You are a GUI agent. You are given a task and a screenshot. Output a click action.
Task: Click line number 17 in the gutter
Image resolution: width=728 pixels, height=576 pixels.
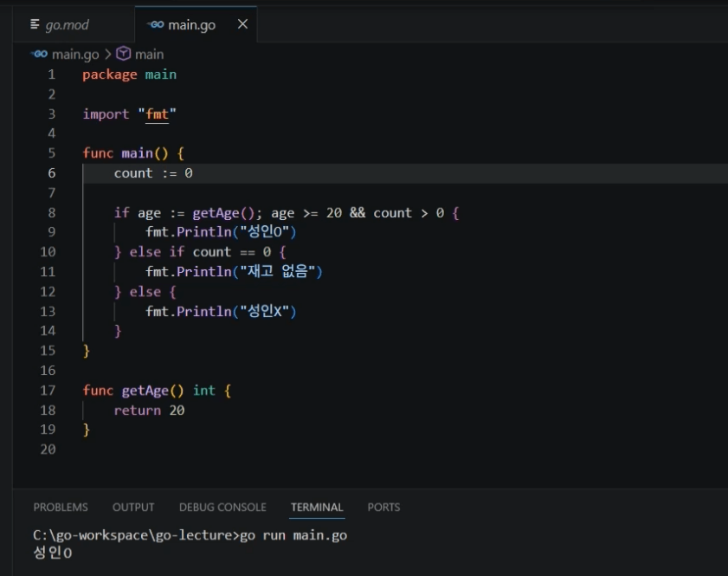tap(48, 390)
